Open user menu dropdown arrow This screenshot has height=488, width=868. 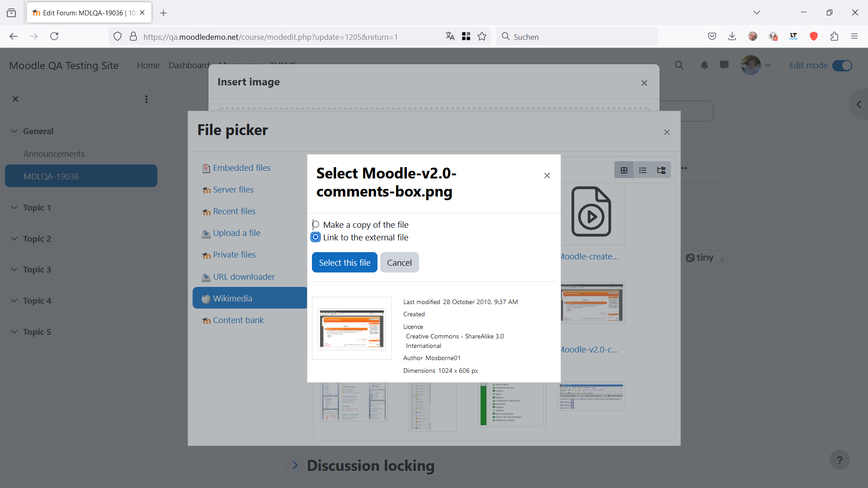pos(768,66)
